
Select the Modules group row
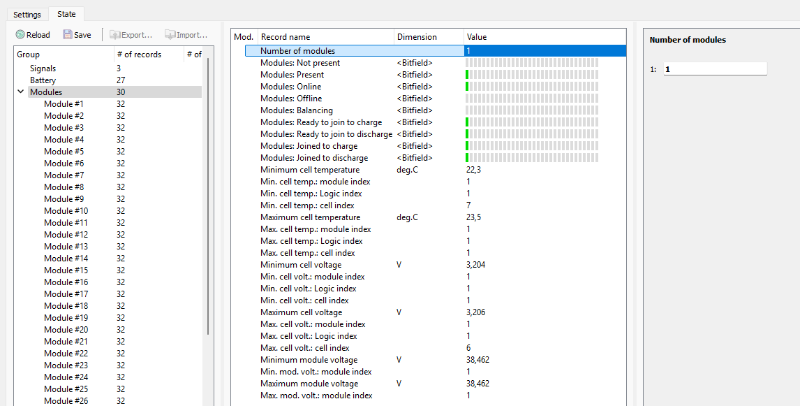tap(115, 92)
